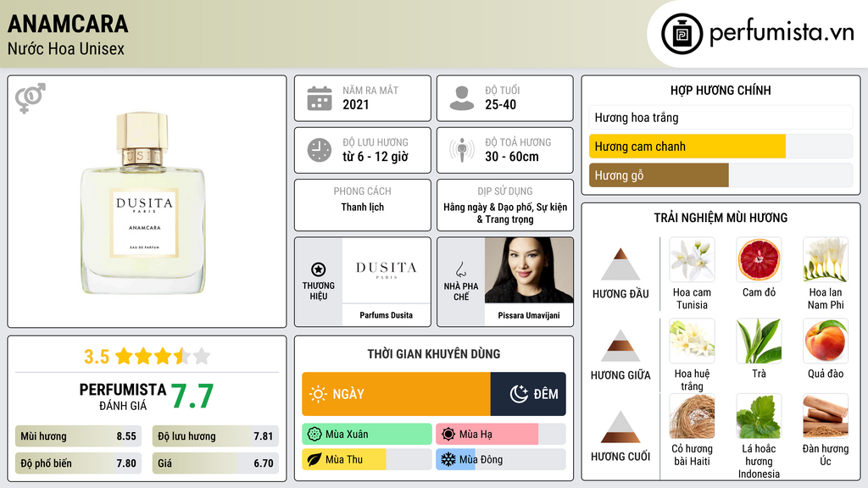Viewport: 868px width, 488px height.
Task: Click the sillage icon for Độ toả hương
Action: (462, 150)
